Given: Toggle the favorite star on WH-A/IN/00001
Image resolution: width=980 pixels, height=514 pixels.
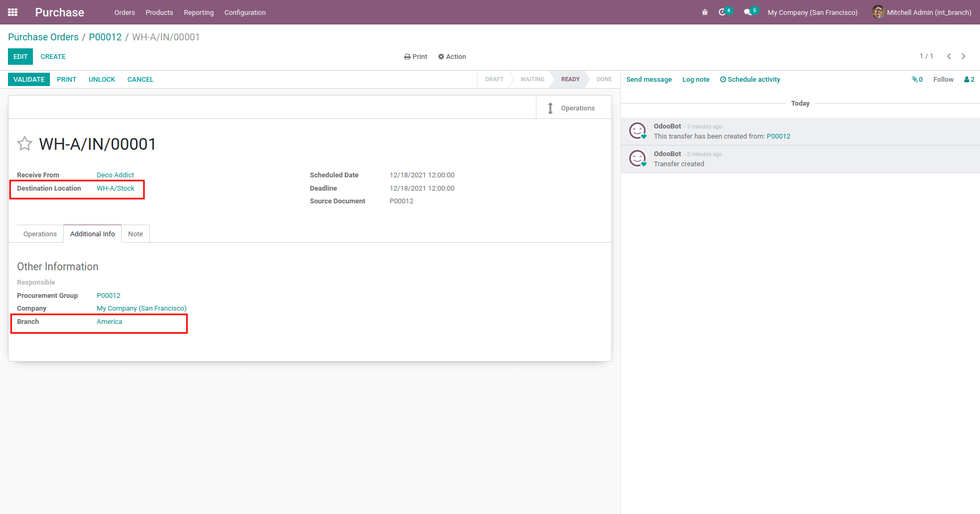Looking at the screenshot, I should click(24, 144).
